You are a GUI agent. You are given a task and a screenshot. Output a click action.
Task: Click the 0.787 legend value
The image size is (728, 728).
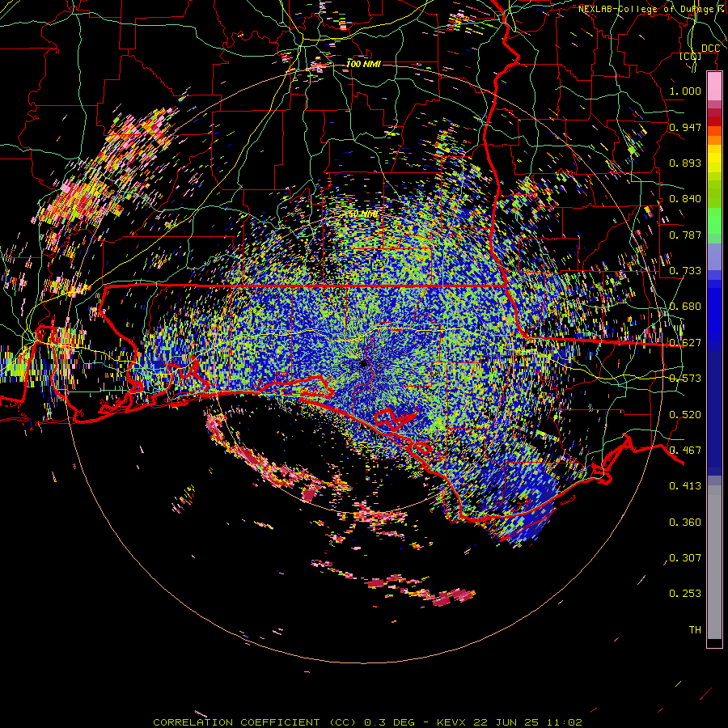tap(685, 235)
